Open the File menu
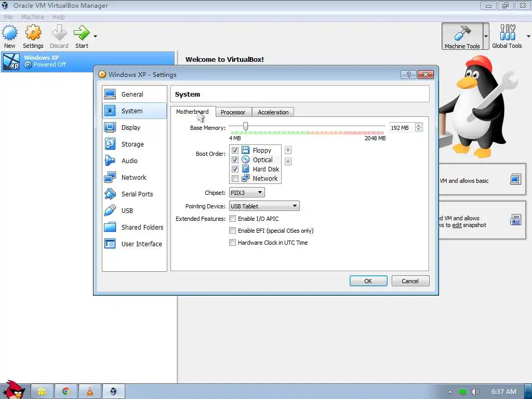The height and width of the screenshot is (399, 532). coord(8,17)
